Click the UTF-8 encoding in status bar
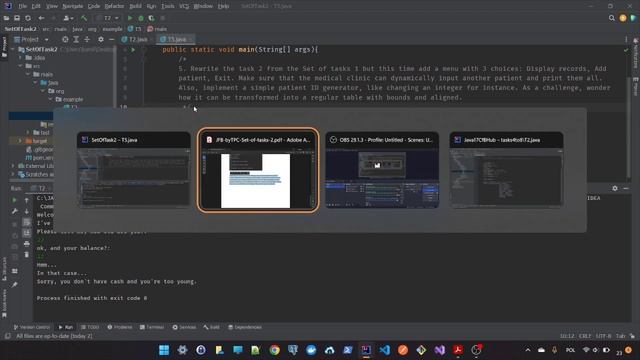640x360 pixels. 603,336
